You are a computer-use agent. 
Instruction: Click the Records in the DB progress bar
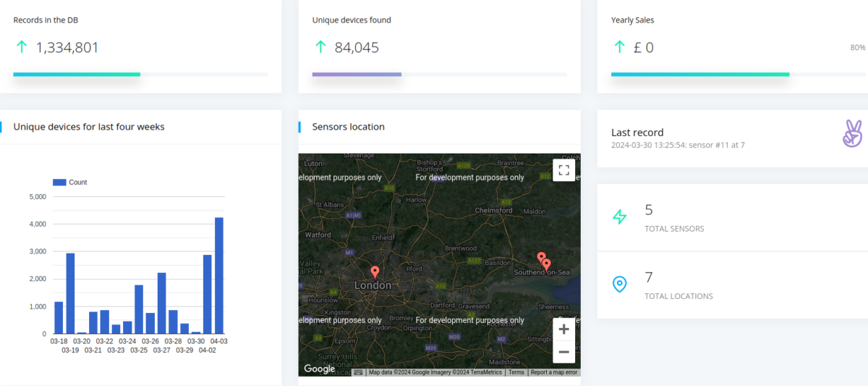[140, 74]
